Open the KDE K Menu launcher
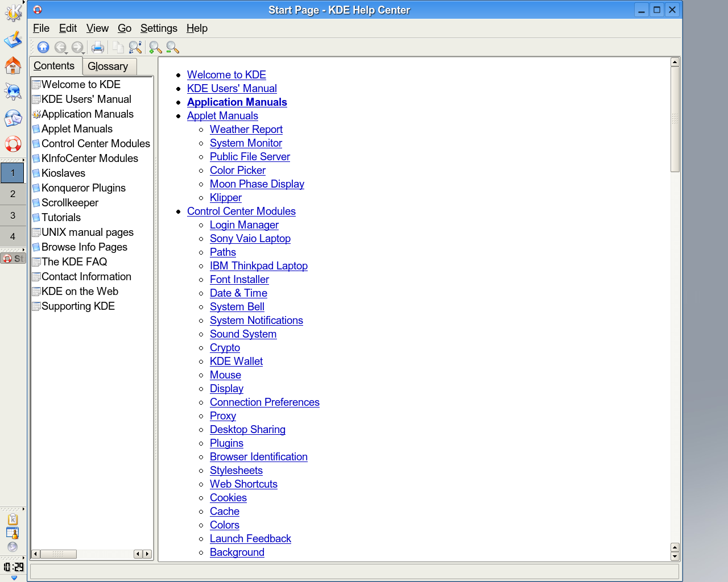Screen dimensions: 728x582 [x=13, y=13]
